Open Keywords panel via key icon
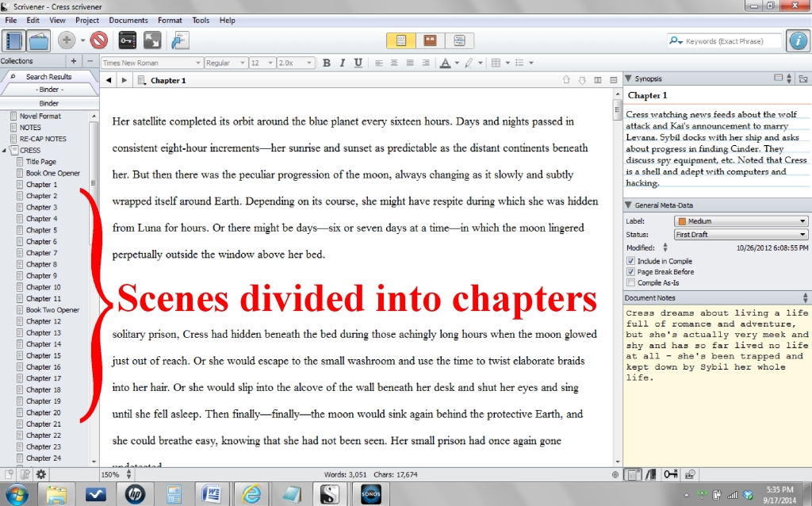 coord(128,40)
